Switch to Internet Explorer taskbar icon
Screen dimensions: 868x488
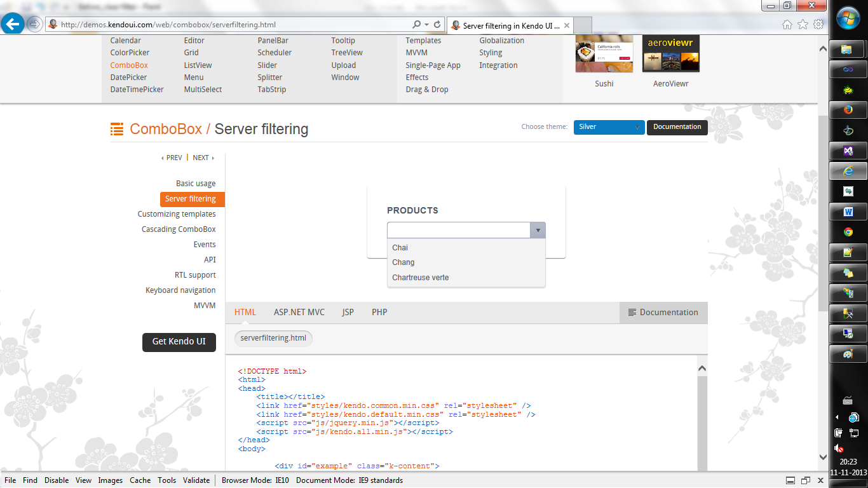click(x=848, y=171)
